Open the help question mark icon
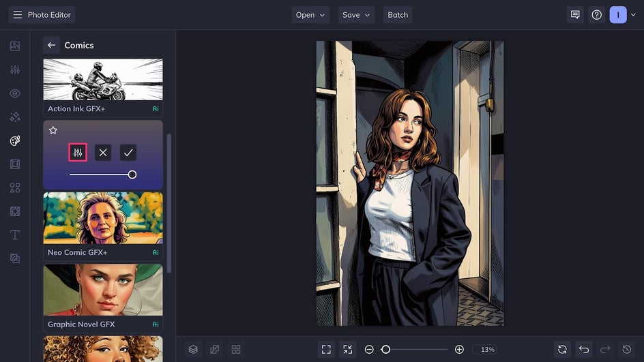 (x=596, y=15)
